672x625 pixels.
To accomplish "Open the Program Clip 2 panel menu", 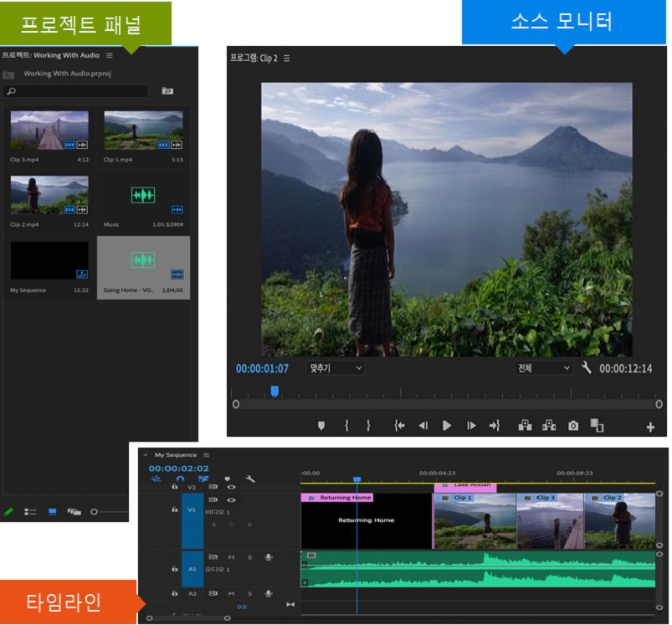I will point(287,58).
